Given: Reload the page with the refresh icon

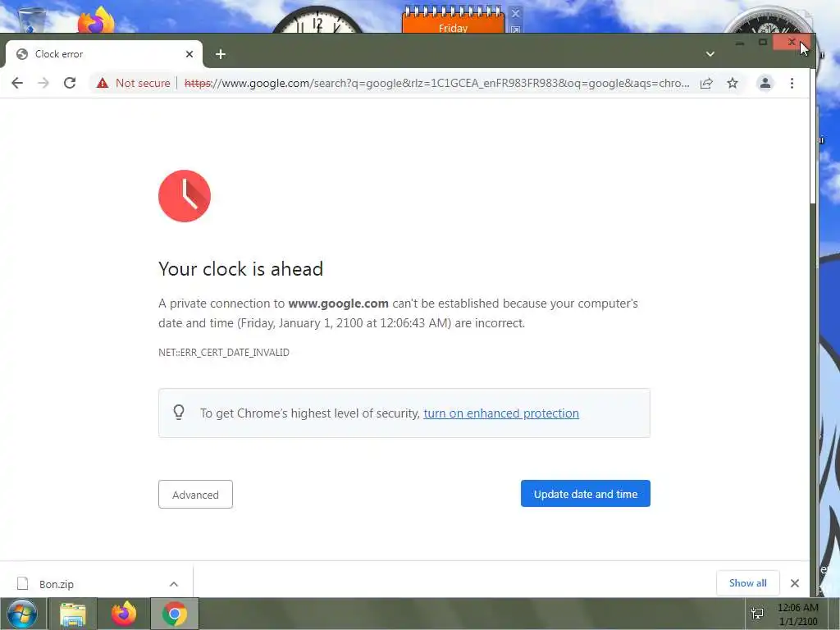Looking at the screenshot, I should (x=70, y=83).
